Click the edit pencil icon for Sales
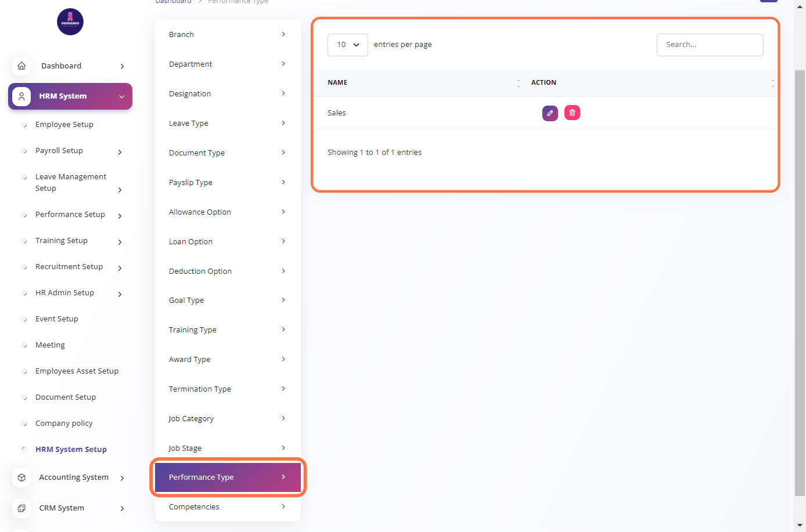806x532 pixels. tap(550, 113)
